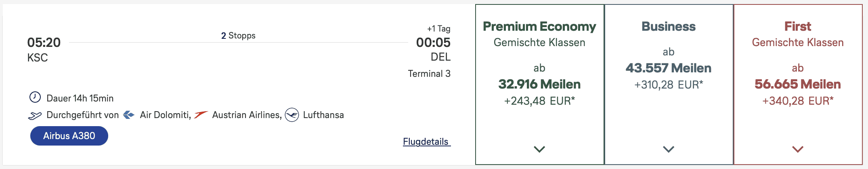Click the airplane operated-by icon
Viewport: 868px width, 169px height.
(35, 116)
